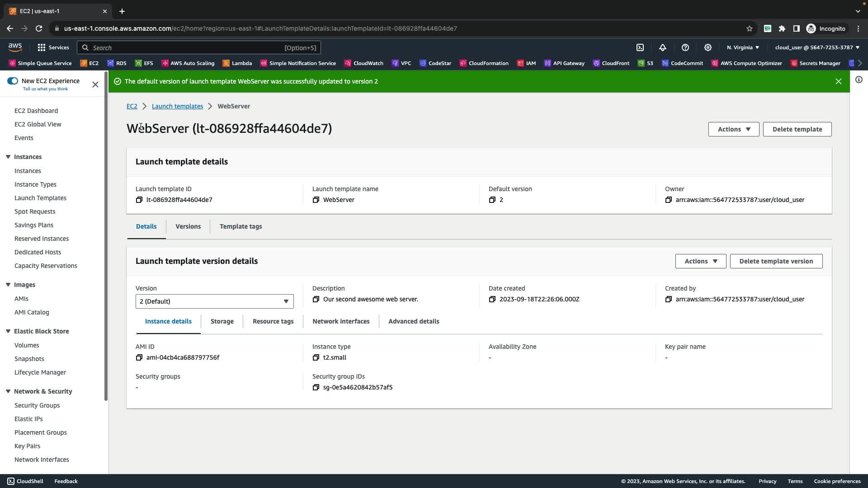Open the N. Virginia region selector
Image resolution: width=868 pixels, height=488 pixels.
click(x=743, y=47)
